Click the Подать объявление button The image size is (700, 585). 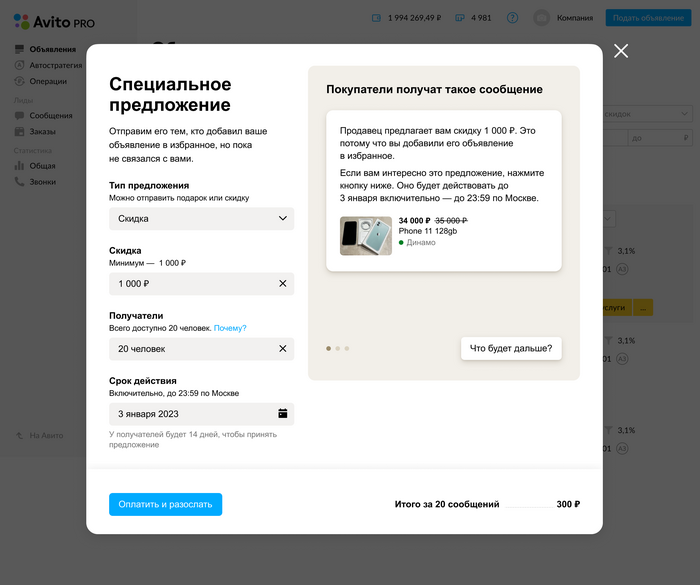[648, 18]
